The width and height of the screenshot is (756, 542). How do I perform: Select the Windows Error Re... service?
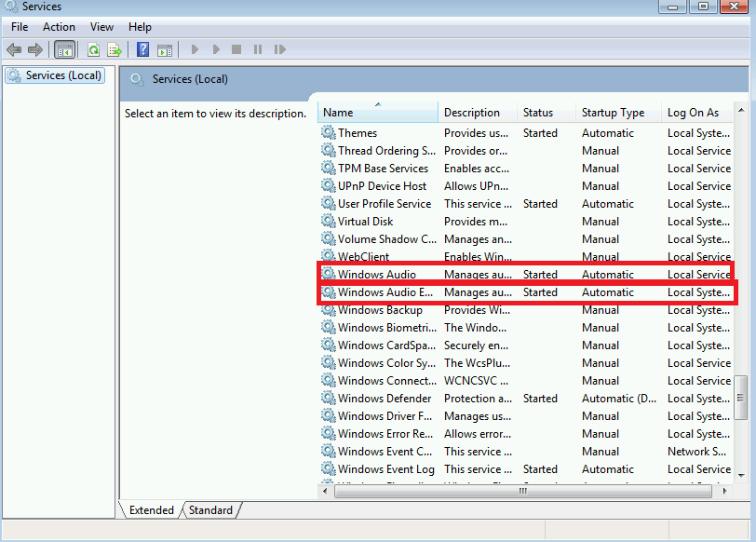(x=526, y=433)
